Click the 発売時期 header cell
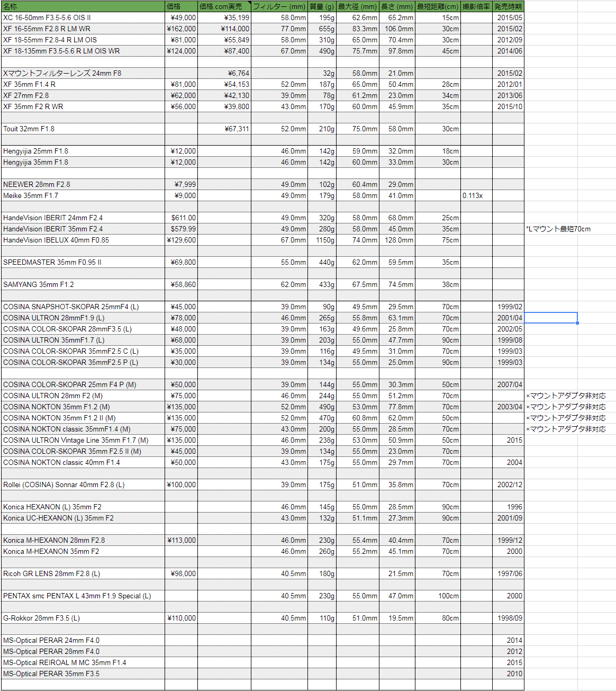Image resolution: width=616 pixels, height=691 pixels. (508, 6)
